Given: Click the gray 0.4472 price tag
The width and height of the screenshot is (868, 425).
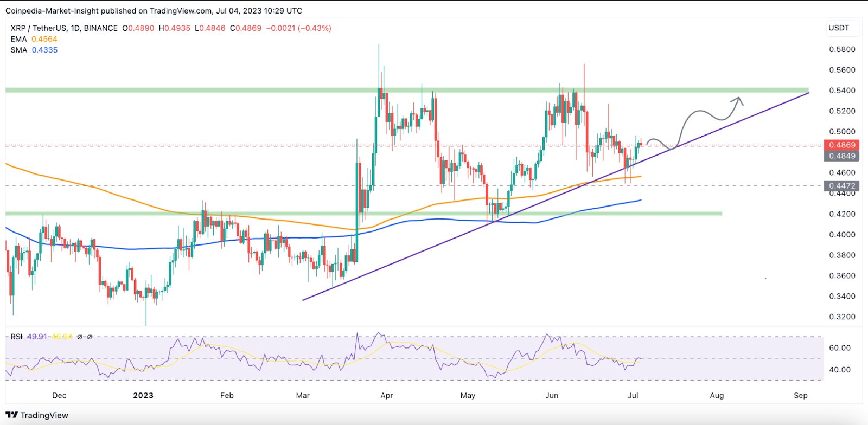Looking at the screenshot, I should click(842, 186).
